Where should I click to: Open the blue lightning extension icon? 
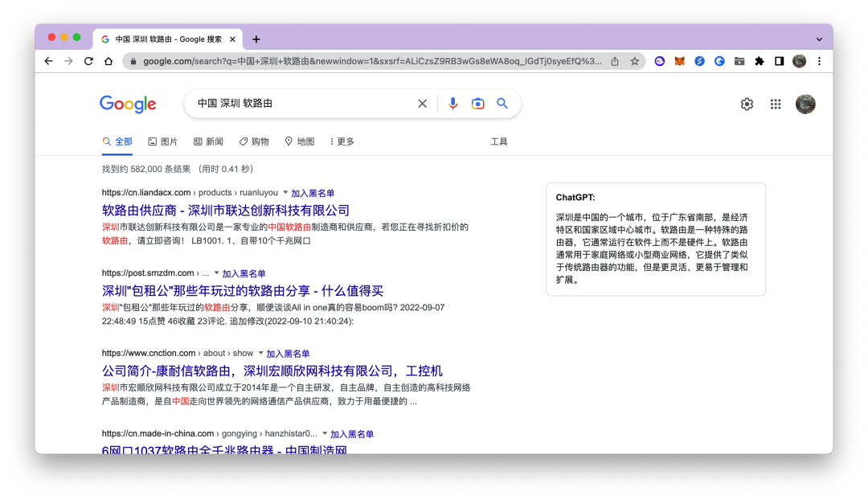[x=699, y=61]
